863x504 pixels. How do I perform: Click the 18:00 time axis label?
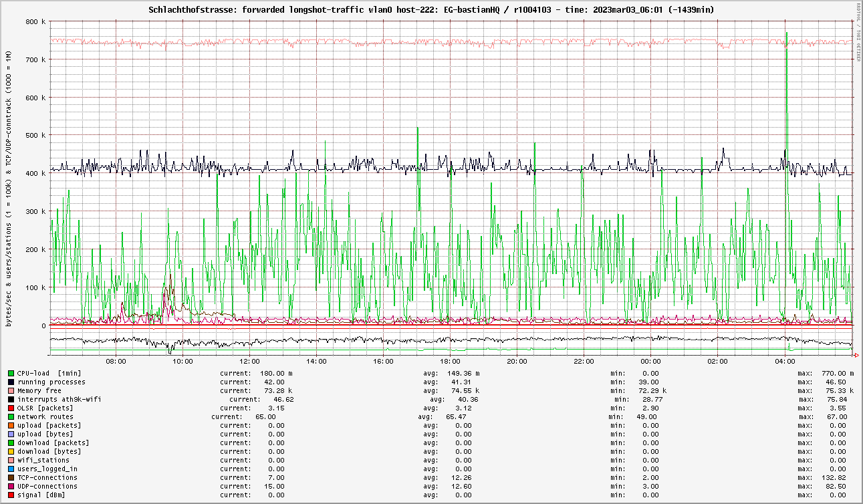(x=451, y=361)
